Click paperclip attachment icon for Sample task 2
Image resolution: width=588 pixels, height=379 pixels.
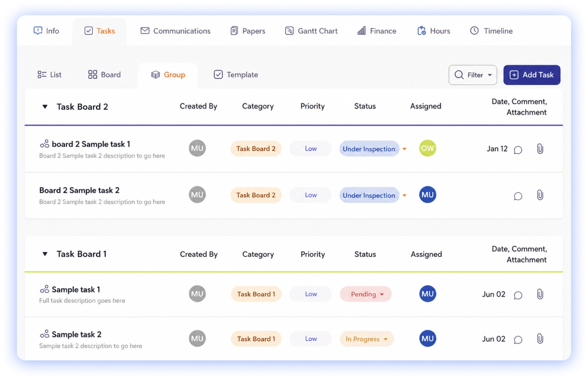click(540, 339)
